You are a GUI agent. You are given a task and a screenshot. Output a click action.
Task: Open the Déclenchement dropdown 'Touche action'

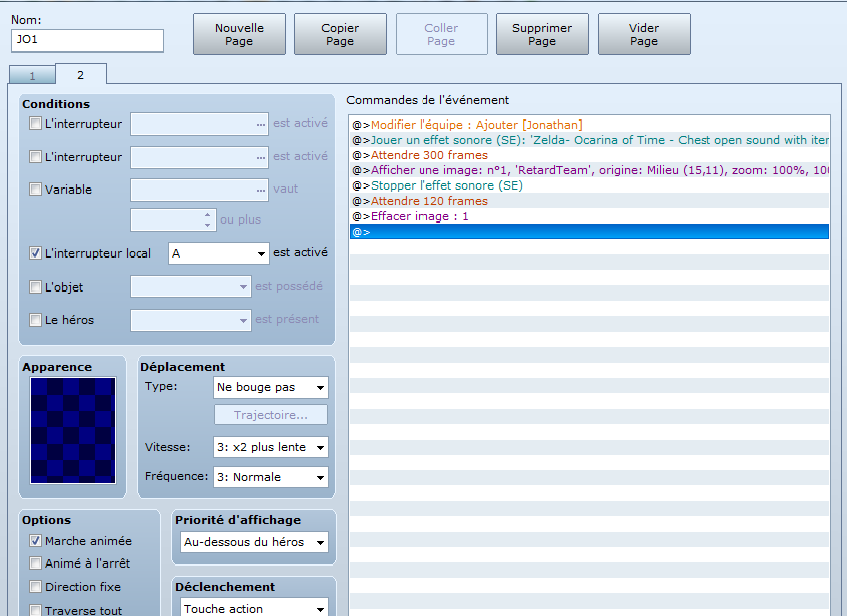pos(254,608)
